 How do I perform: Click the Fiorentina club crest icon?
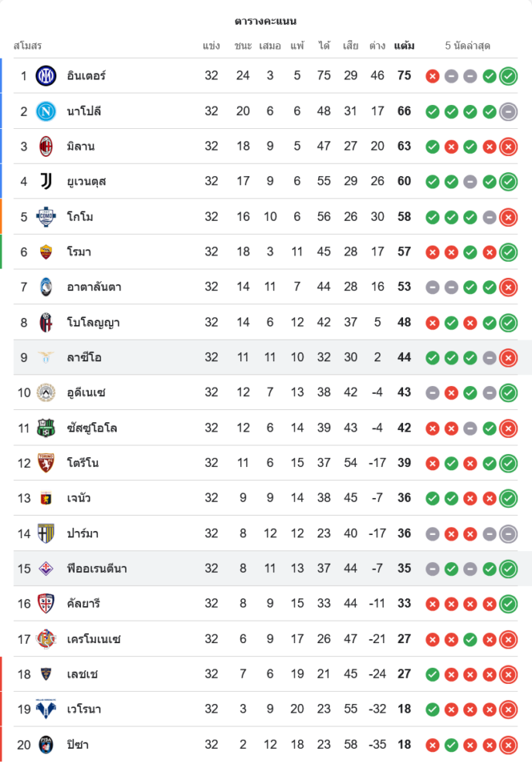point(46,569)
